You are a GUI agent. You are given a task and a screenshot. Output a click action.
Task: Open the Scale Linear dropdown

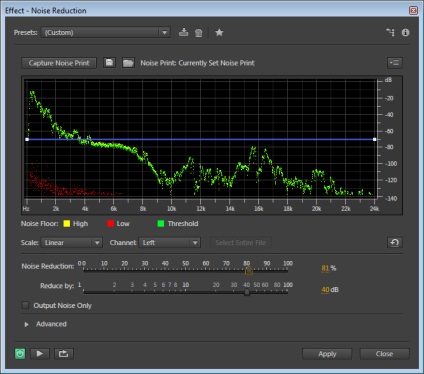(71, 243)
